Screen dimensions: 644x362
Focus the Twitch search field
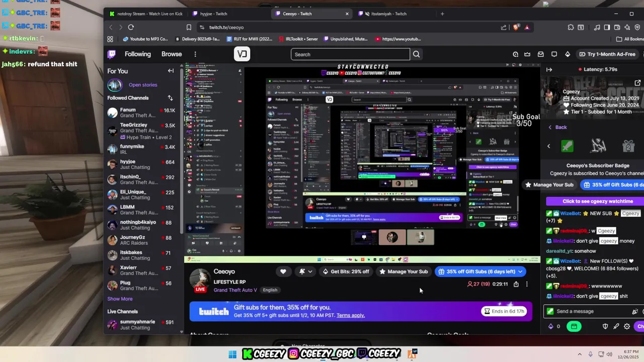click(x=350, y=54)
